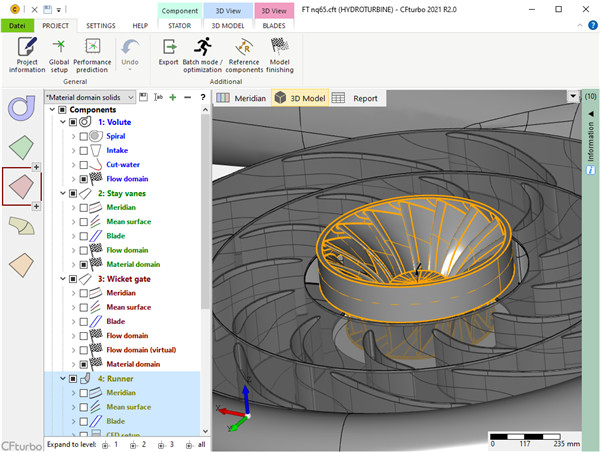The height and width of the screenshot is (452, 600).
Task: Expand all tree levels
Action: (196, 444)
